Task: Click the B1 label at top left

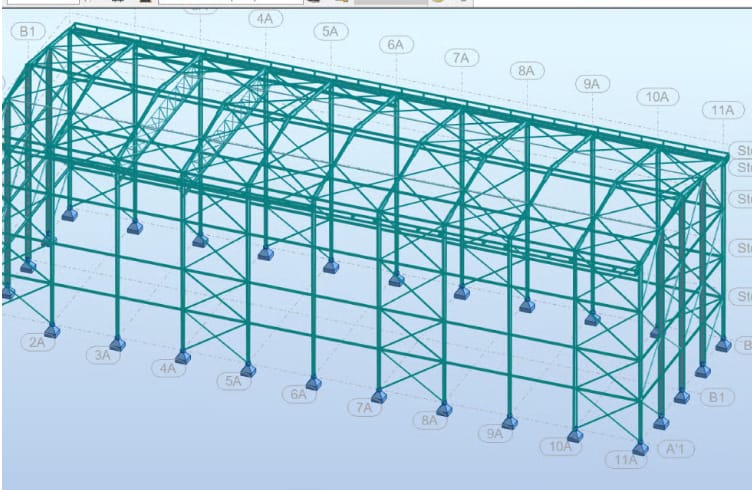Action: click(x=29, y=32)
